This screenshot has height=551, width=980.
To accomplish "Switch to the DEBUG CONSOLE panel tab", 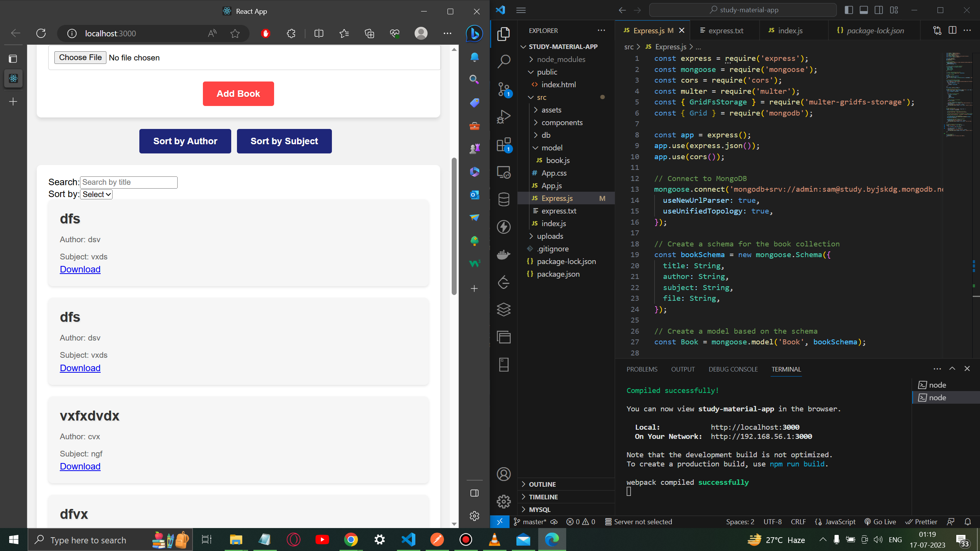I will click(x=732, y=369).
